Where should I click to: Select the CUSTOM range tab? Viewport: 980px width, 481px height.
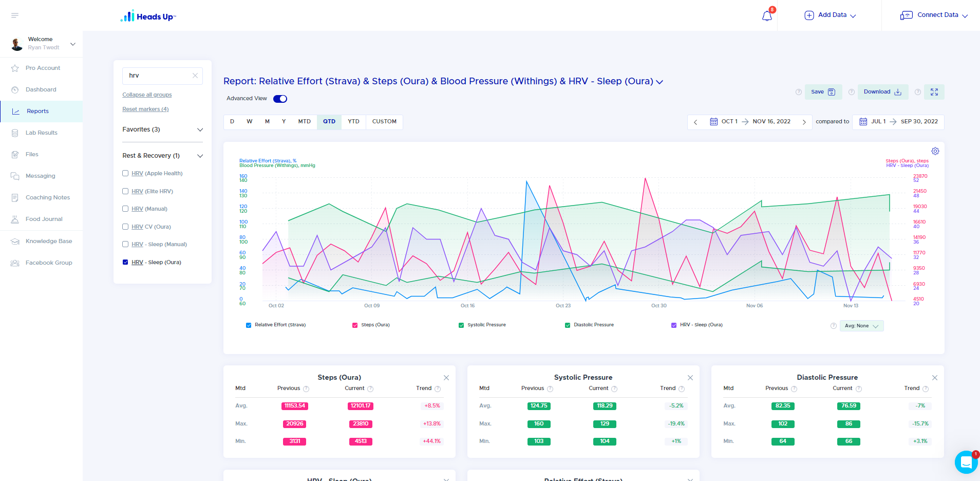384,122
